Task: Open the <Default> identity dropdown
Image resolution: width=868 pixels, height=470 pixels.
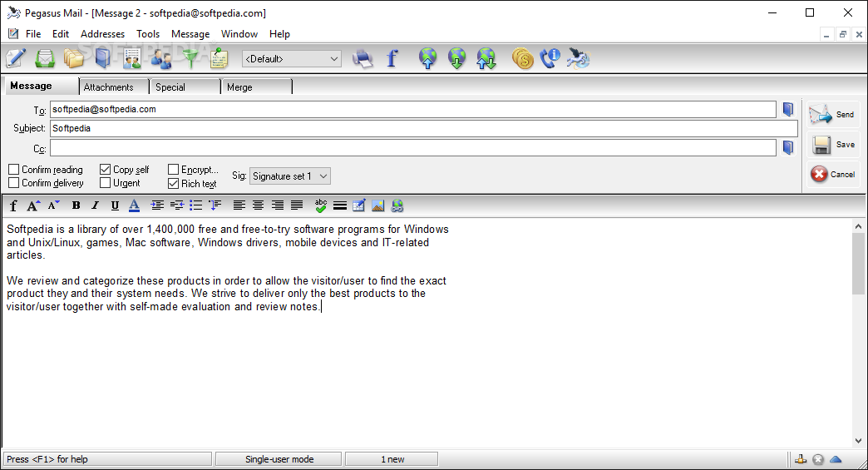Action: coord(292,59)
